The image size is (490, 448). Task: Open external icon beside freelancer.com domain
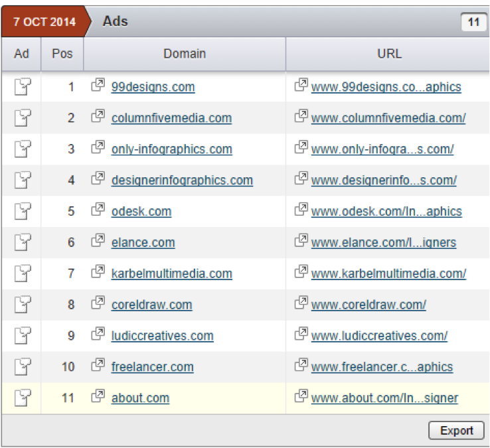click(x=98, y=364)
